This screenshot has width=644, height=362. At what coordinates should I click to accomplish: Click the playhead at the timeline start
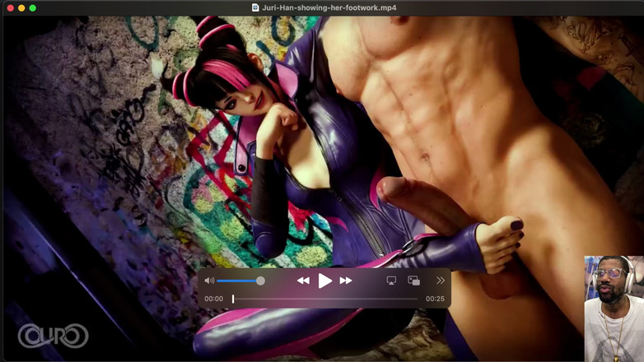point(233,299)
